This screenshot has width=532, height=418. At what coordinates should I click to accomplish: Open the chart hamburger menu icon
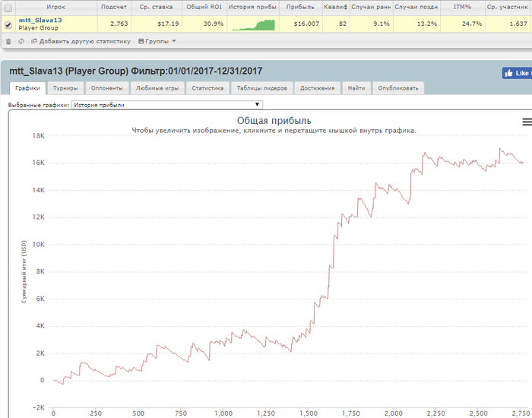[x=527, y=122]
